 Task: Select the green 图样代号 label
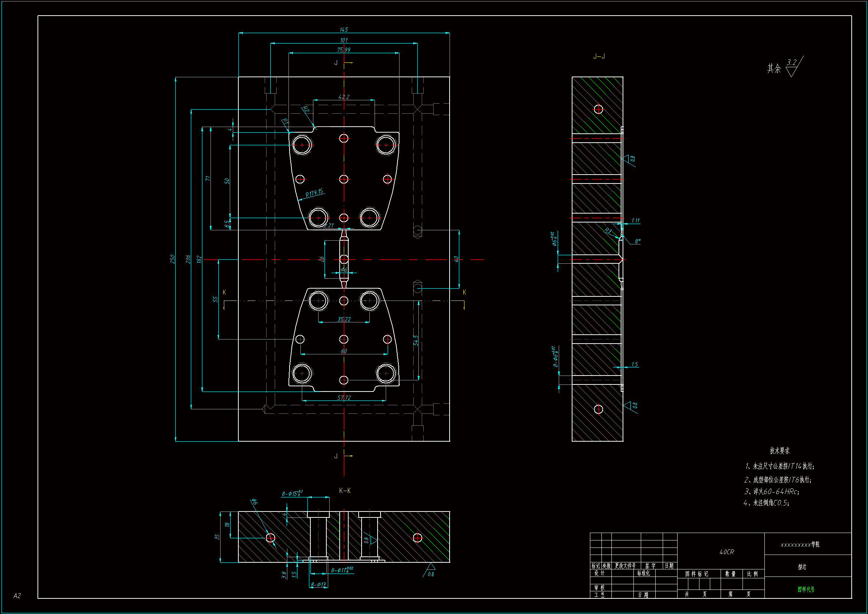tap(806, 589)
